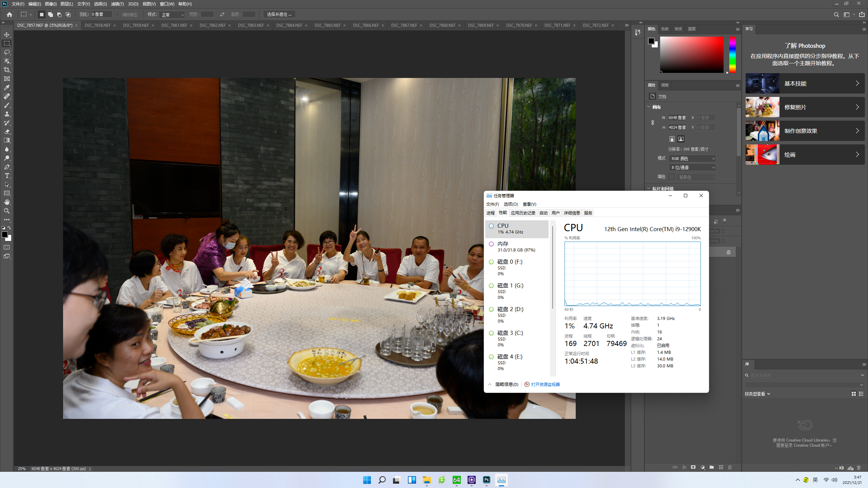Image resolution: width=868 pixels, height=488 pixels.
Task: Collapse the canvas section in Properties
Action: click(649, 107)
